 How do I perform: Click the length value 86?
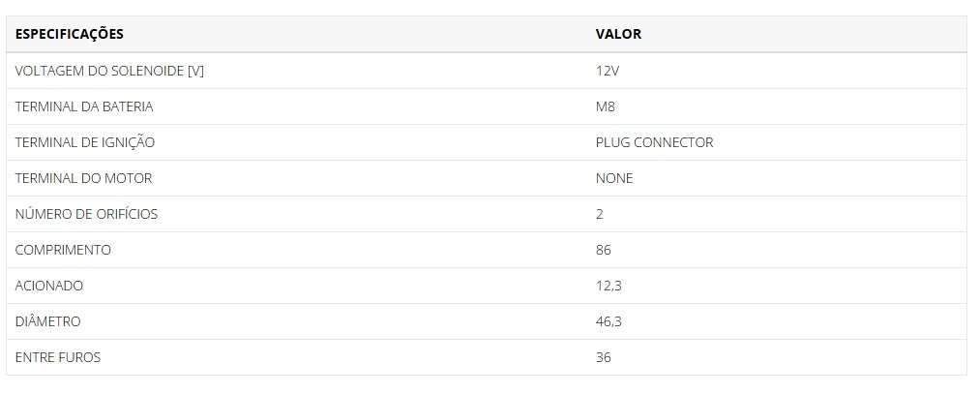(x=603, y=250)
